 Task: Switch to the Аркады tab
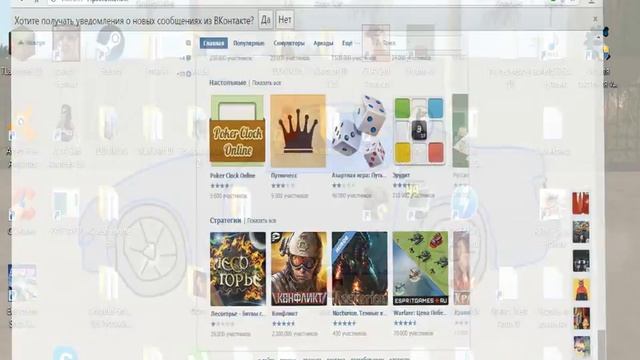point(323,43)
